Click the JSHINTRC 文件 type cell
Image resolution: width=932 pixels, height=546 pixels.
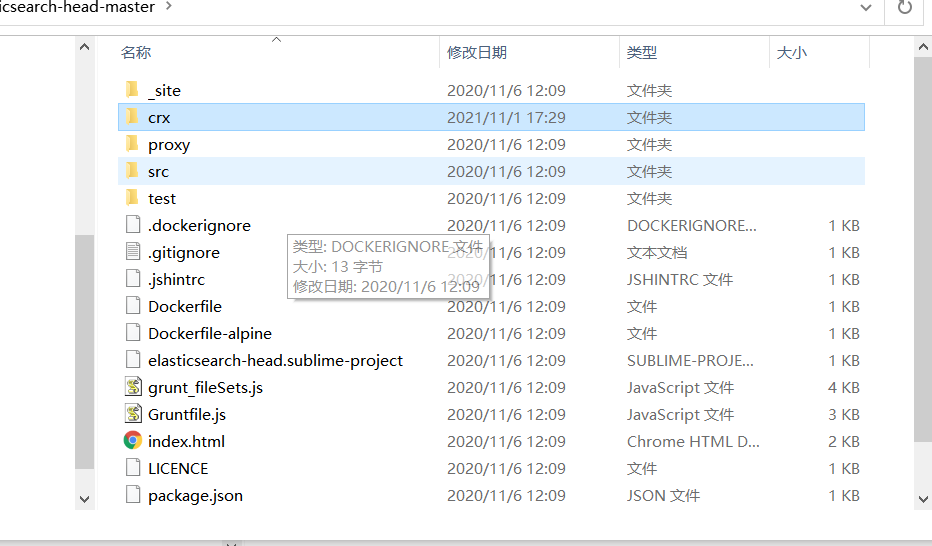coord(680,279)
